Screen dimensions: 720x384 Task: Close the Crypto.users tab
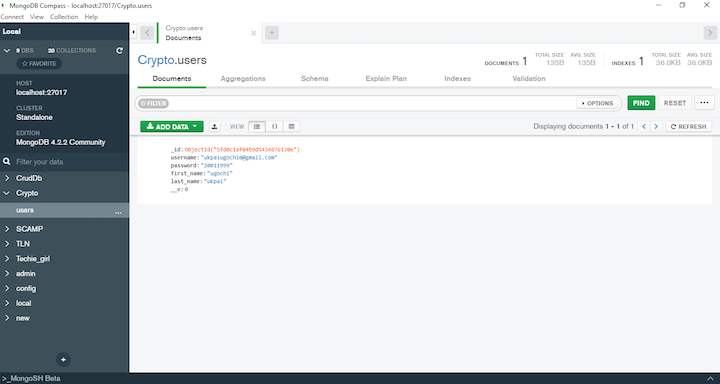click(253, 33)
